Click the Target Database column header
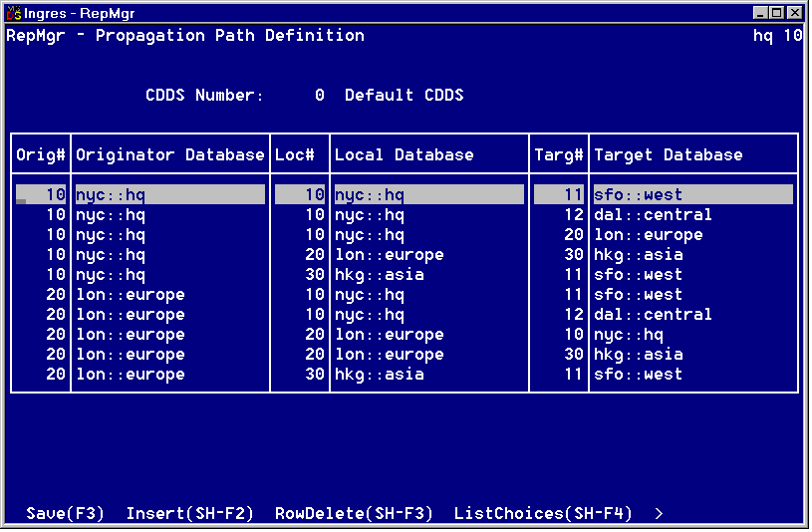The image size is (812, 532). [x=668, y=155]
